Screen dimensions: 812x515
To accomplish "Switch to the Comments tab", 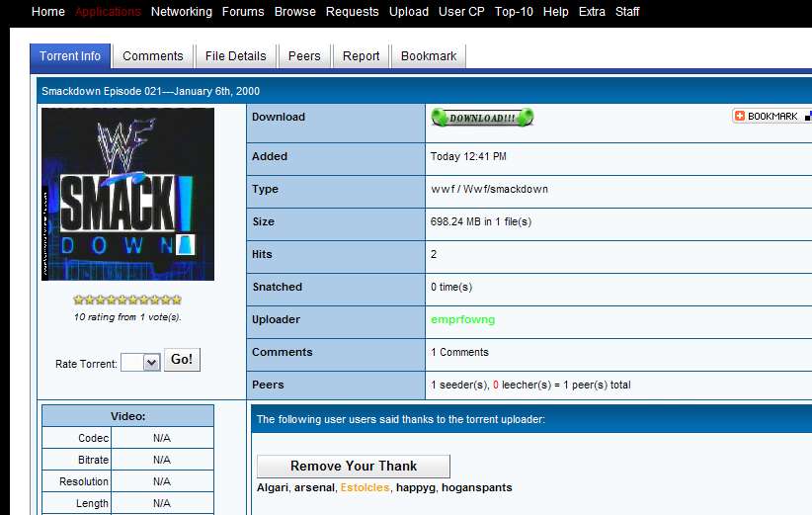I will tap(153, 56).
